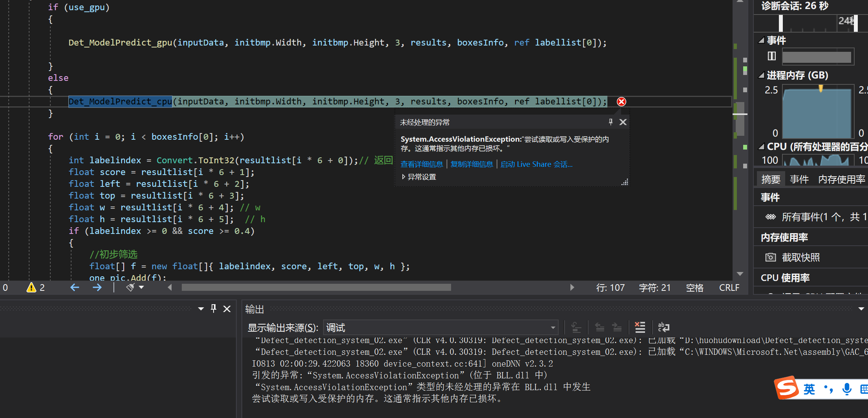Click vertical scrollbar down arrow
This screenshot has width=868, height=418.
[x=740, y=274]
